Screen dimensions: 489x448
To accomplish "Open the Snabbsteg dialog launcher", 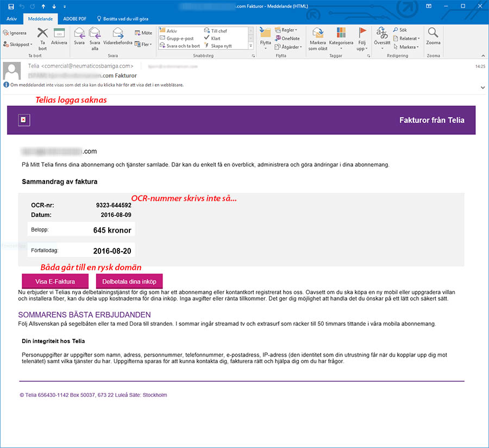I will [253, 56].
